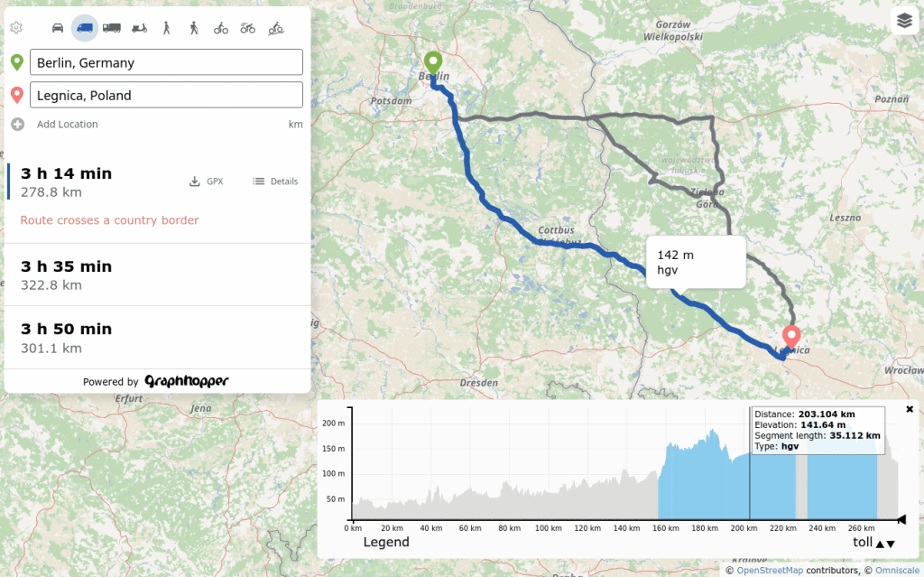
Task: Switch to scooter routing profile
Action: tap(139, 28)
